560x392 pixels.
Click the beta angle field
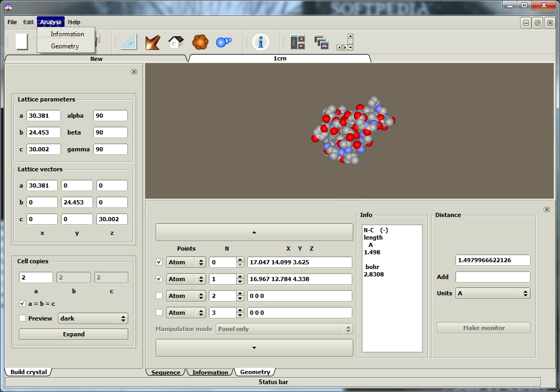110,132
